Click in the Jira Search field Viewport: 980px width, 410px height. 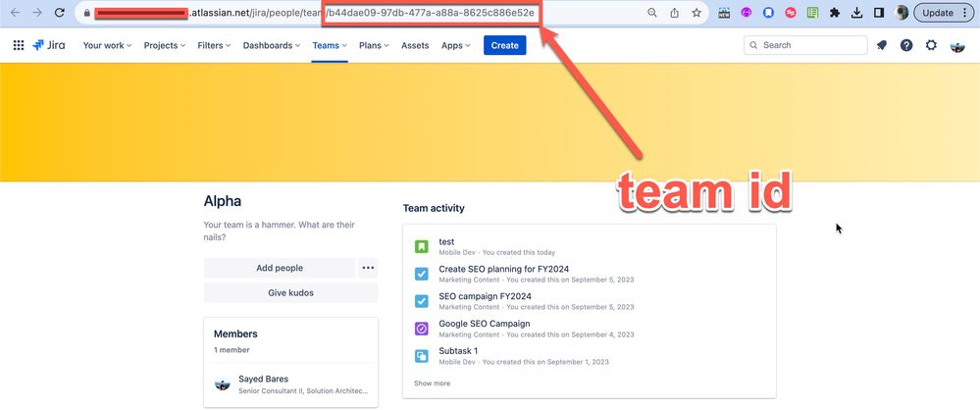pos(805,45)
